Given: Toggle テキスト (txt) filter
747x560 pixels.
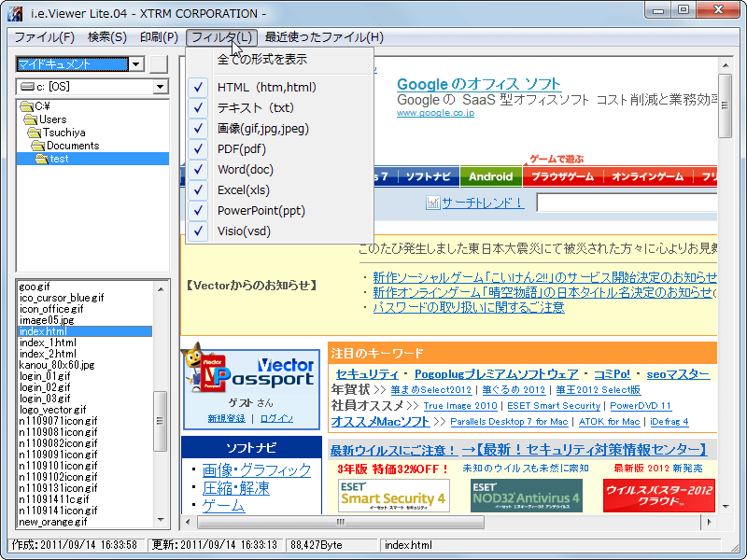Looking at the screenshot, I should coord(279,107).
